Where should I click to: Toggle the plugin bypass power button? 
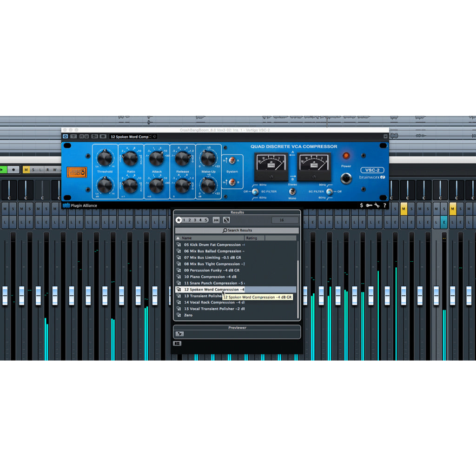pyautogui.click(x=65, y=136)
